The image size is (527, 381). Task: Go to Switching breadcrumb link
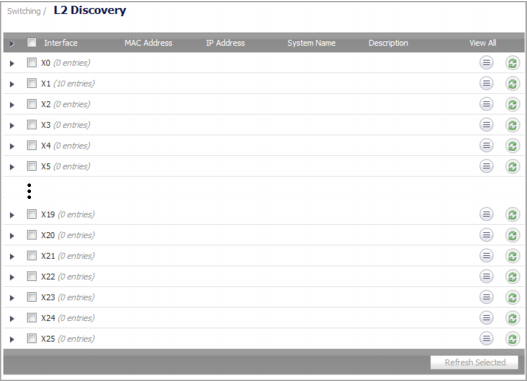pos(24,11)
